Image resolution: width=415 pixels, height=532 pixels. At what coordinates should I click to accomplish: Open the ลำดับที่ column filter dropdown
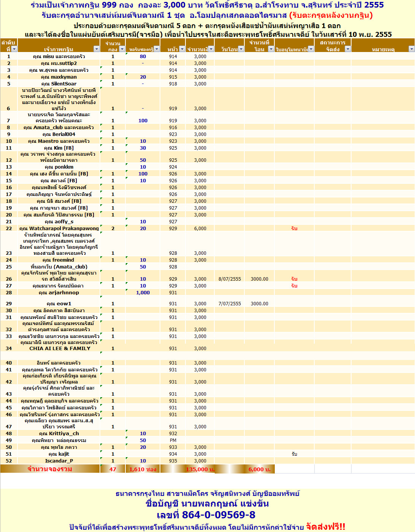coord(14,49)
